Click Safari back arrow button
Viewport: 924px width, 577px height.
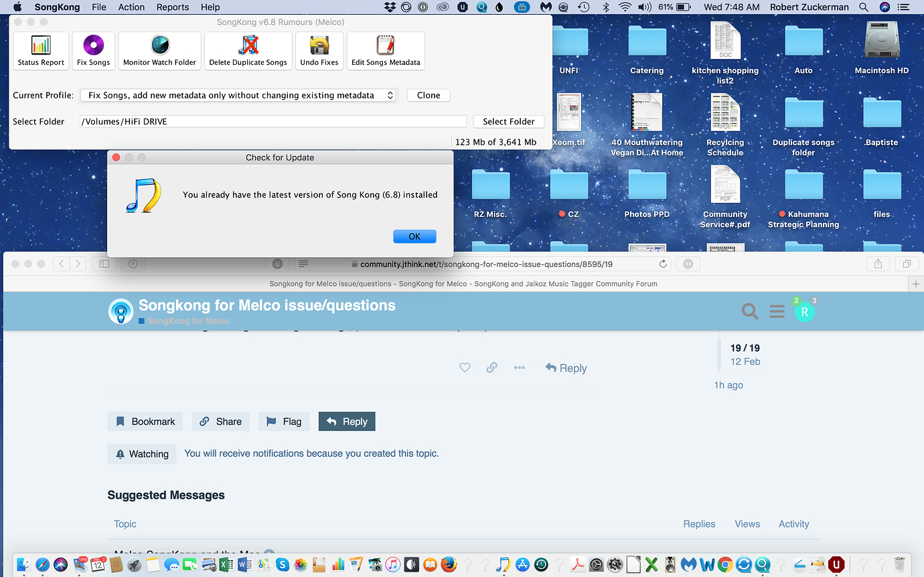(62, 264)
